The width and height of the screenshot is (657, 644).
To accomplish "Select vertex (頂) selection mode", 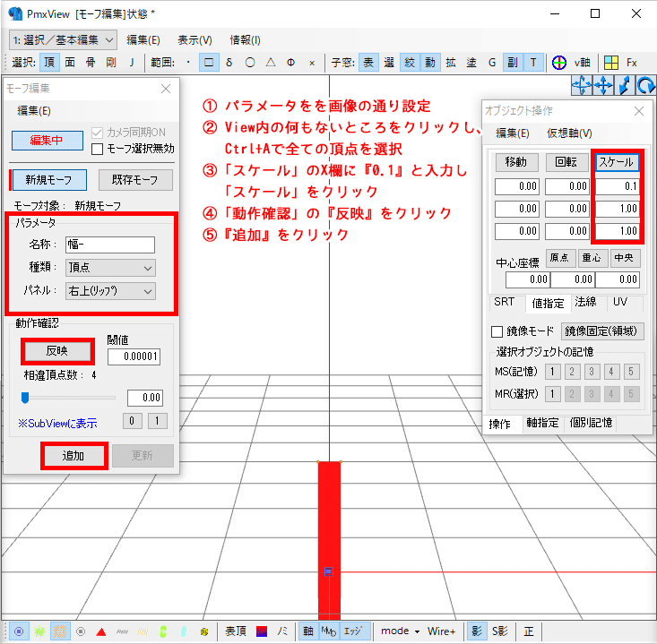I will point(49,63).
